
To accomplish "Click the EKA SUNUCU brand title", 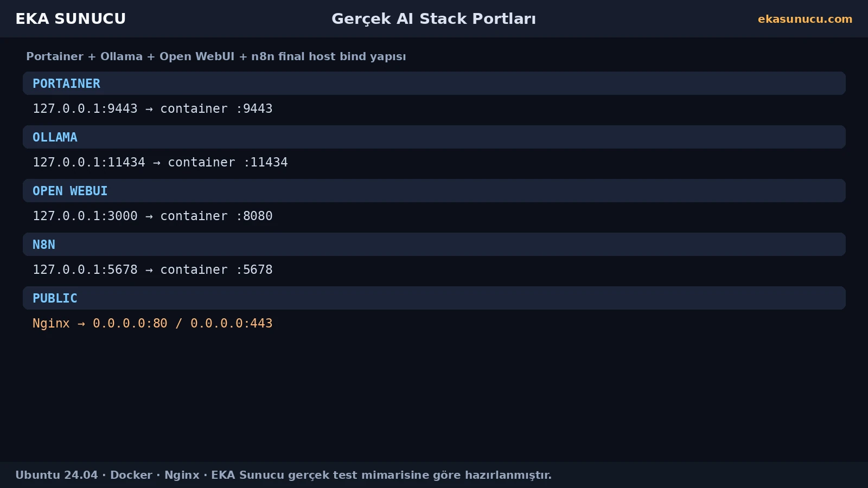I will [71, 19].
